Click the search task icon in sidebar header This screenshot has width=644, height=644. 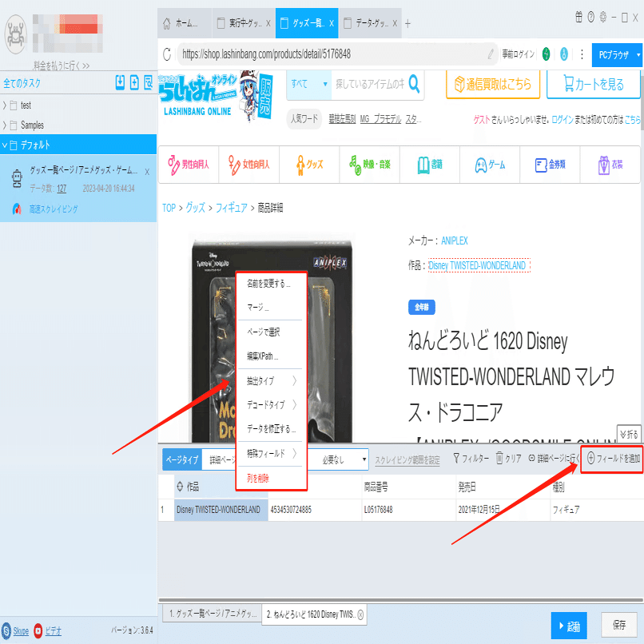click(x=149, y=82)
